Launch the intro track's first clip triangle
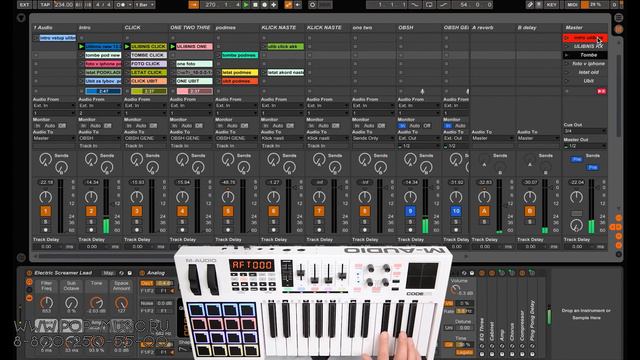The height and width of the screenshot is (360, 640). pos(81,47)
